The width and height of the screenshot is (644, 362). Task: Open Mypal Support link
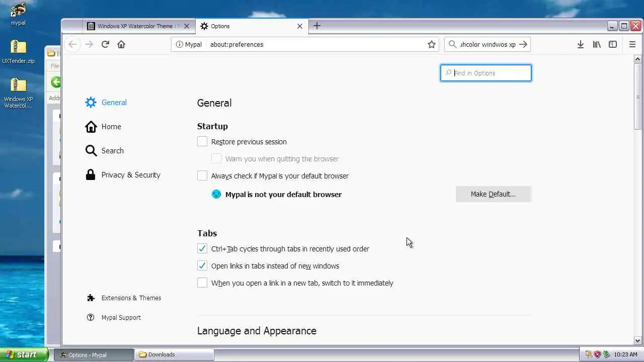point(114,318)
